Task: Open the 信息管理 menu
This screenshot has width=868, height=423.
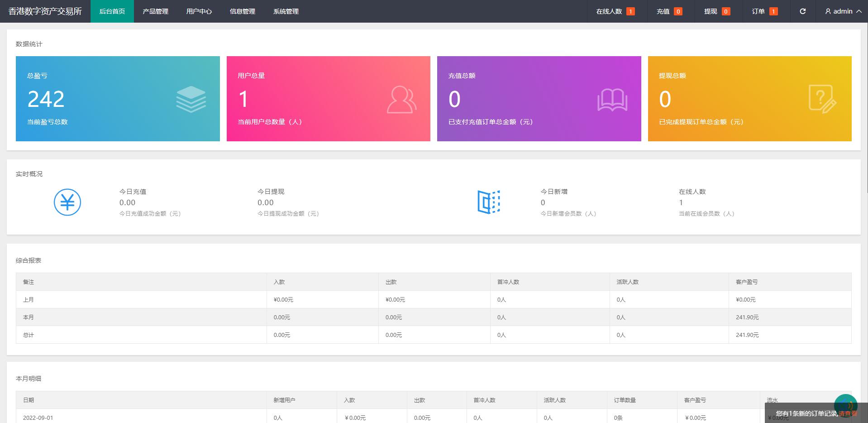Action: (x=242, y=11)
